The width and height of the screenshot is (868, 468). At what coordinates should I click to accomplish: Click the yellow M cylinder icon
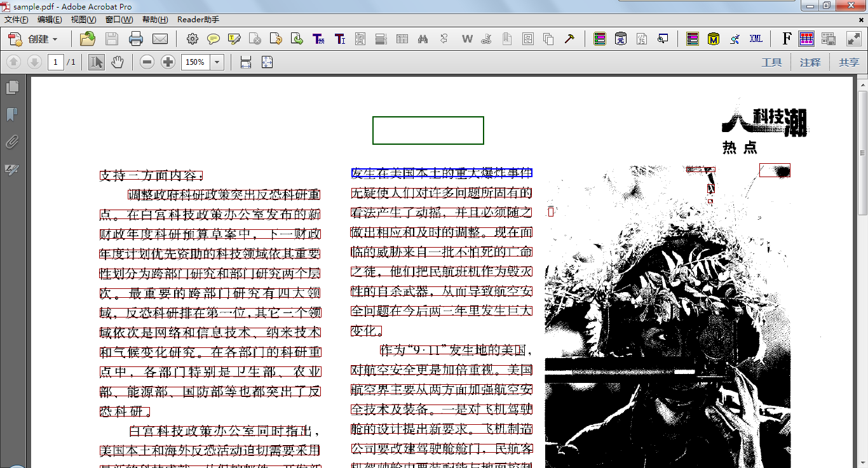[x=714, y=39]
